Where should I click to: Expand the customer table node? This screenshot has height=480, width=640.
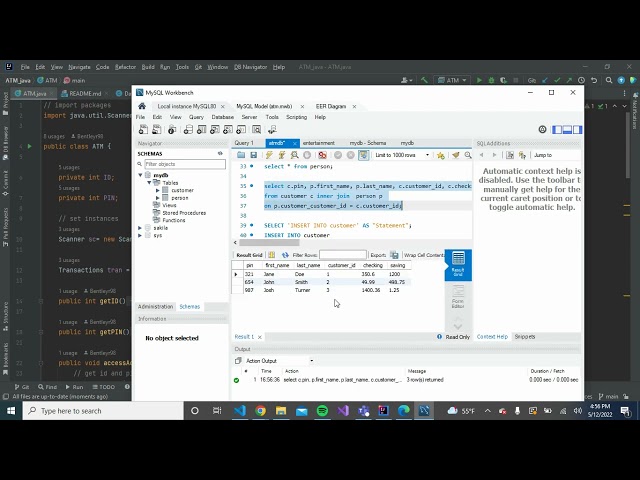158,190
